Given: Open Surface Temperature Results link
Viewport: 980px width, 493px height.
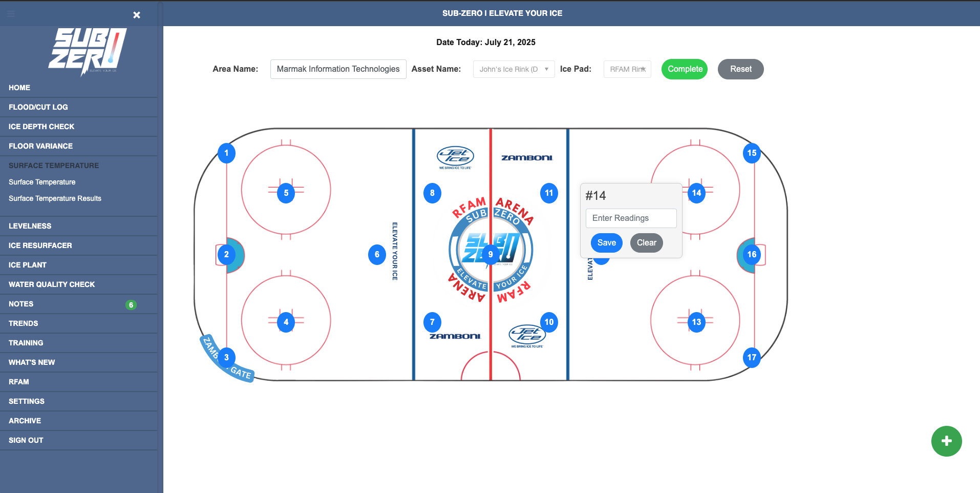Looking at the screenshot, I should point(55,198).
